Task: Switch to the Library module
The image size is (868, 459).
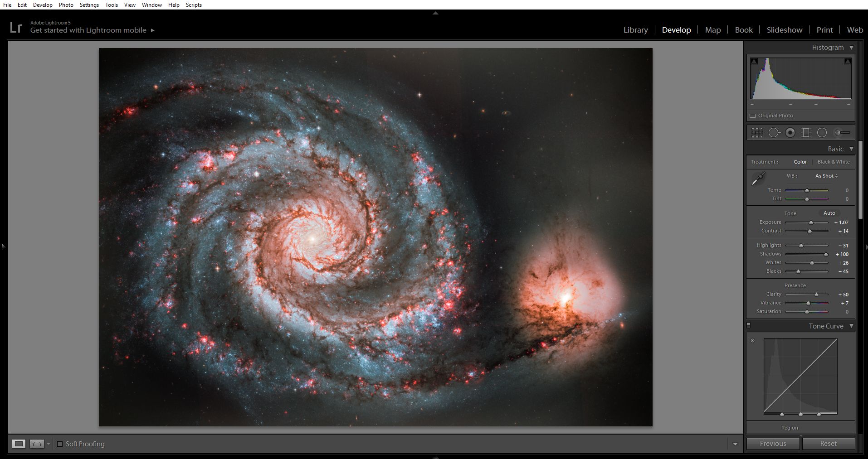Action: point(635,30)
